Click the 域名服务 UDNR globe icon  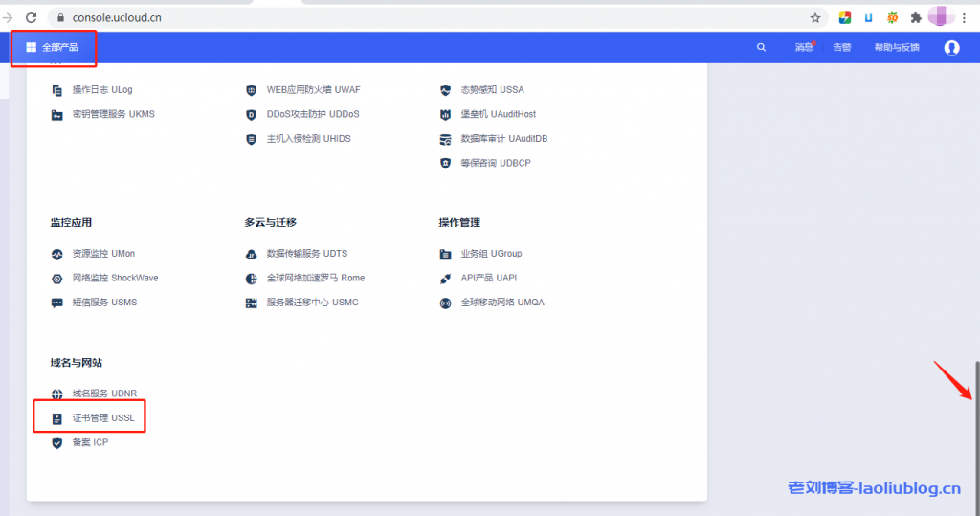pos(56,393)
